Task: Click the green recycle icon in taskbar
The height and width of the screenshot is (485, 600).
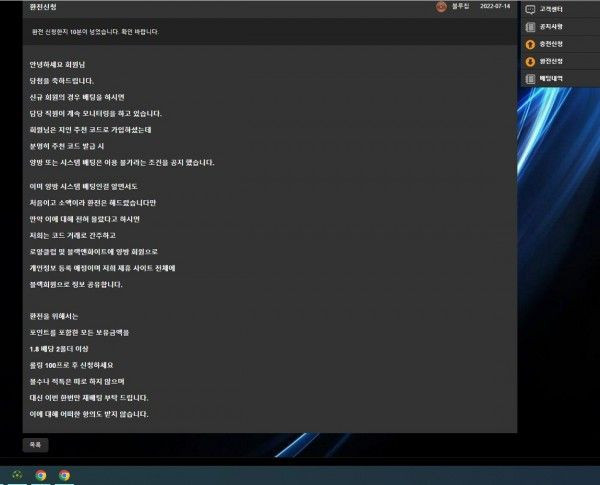Action: click(x=17, y=475)
